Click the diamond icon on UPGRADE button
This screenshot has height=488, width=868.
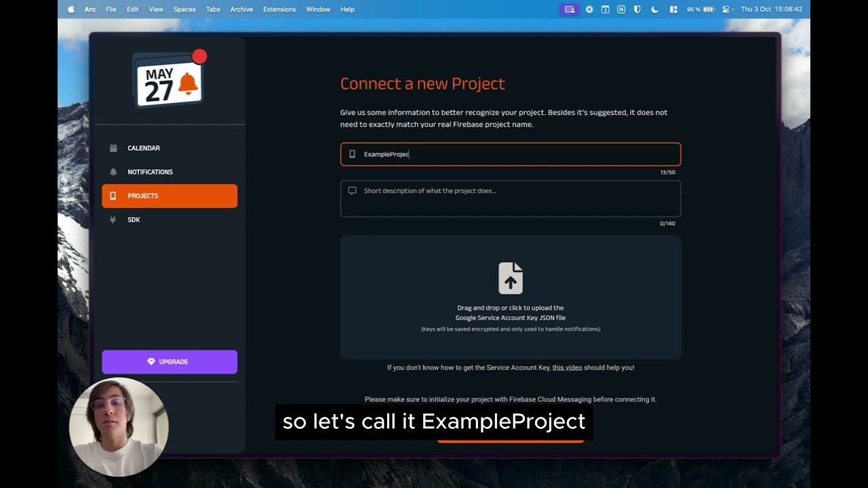(151, 362)
